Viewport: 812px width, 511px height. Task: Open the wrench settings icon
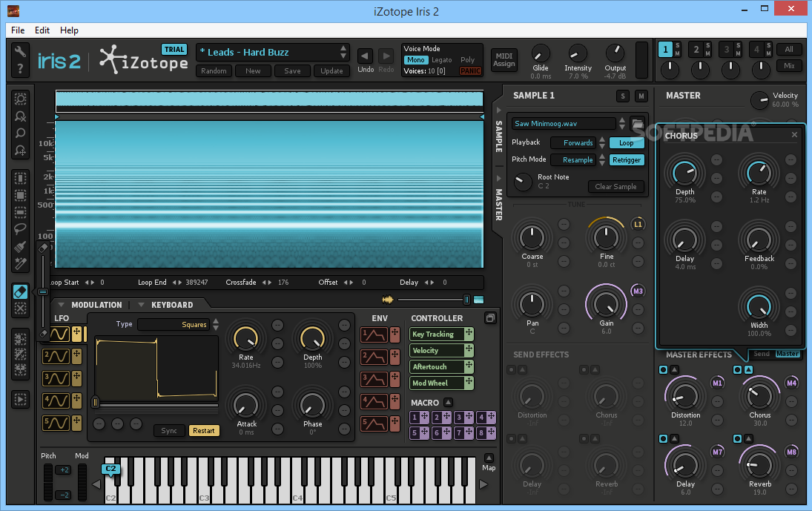point(20,52)
